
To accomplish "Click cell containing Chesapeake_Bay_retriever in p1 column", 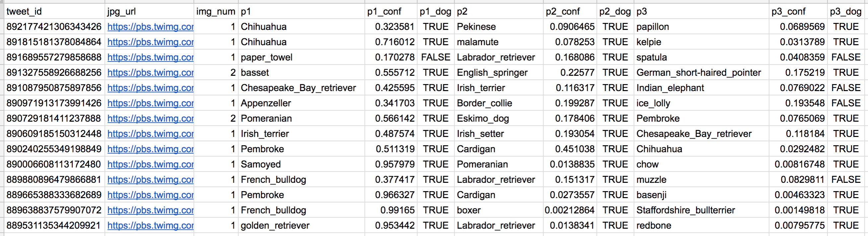I will point(302,88).
